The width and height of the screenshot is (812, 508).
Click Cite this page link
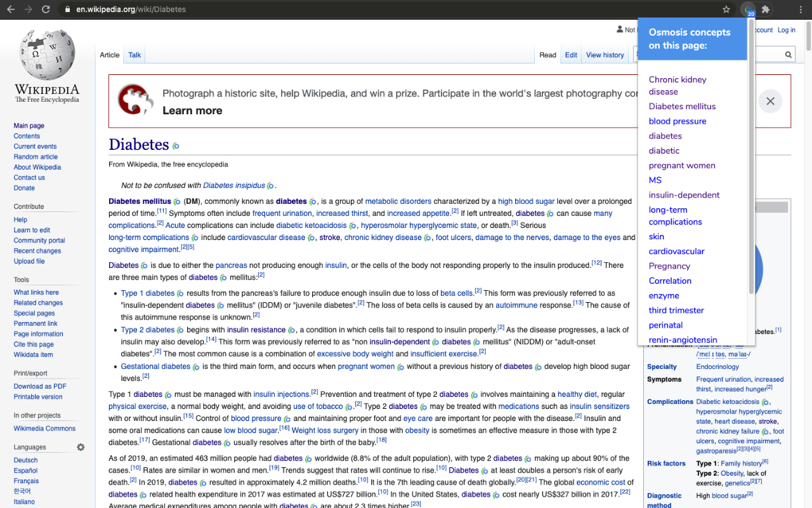(x=34, y=344)
